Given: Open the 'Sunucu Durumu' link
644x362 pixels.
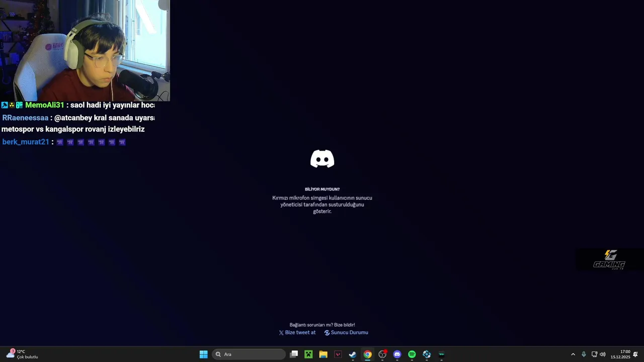Looking at the screenshot, I should 346,332.
